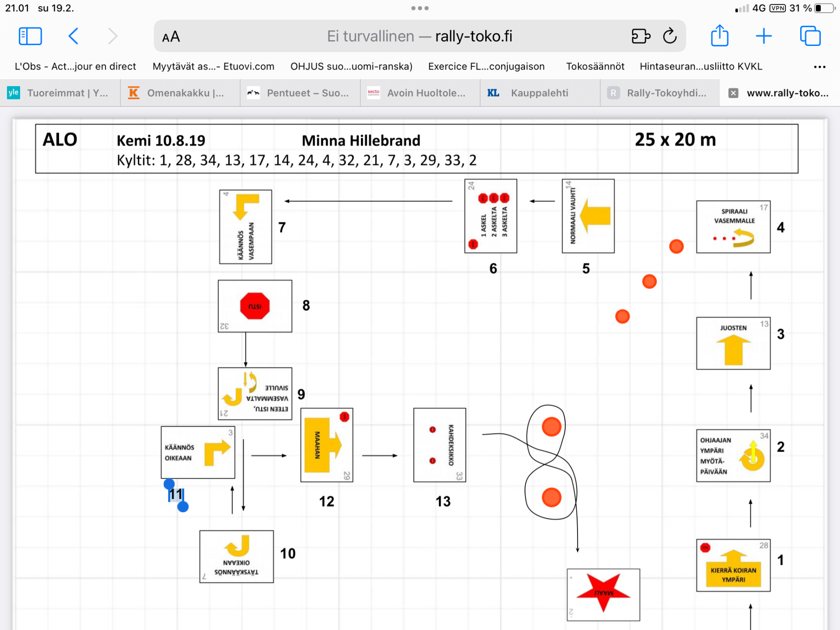Go back to previous page

pos(73,36)
